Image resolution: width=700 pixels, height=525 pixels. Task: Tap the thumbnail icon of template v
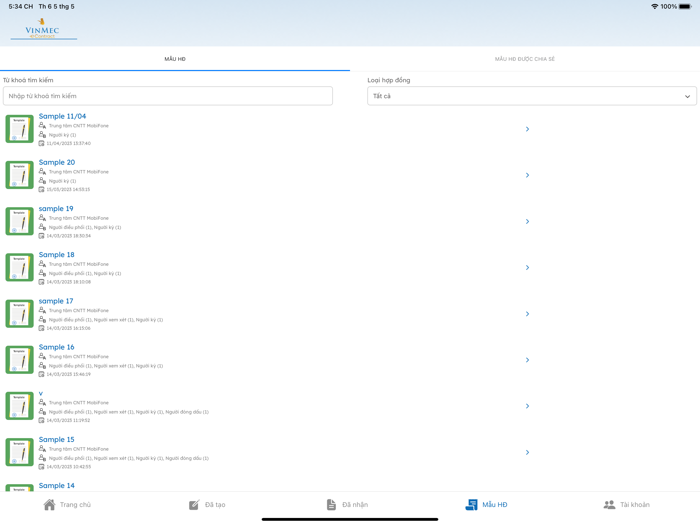[x=19, y=406]
